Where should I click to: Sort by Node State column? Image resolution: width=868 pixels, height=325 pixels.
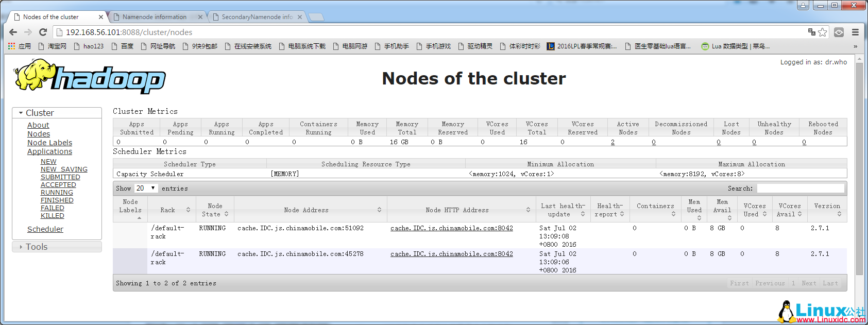coord(215,210)
